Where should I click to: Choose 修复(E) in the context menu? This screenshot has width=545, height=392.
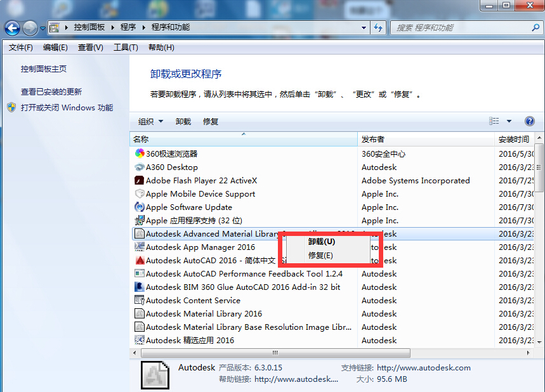tap(320, 256)
